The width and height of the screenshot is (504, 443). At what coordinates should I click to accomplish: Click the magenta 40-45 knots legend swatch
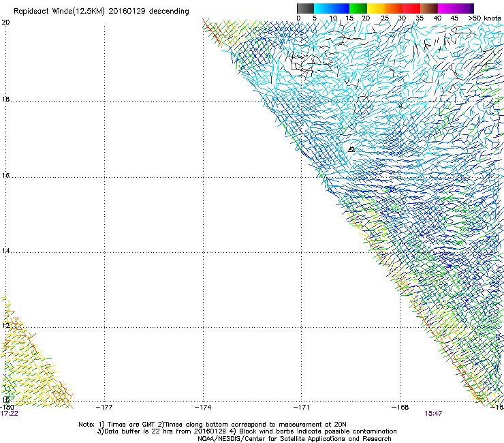447,8
